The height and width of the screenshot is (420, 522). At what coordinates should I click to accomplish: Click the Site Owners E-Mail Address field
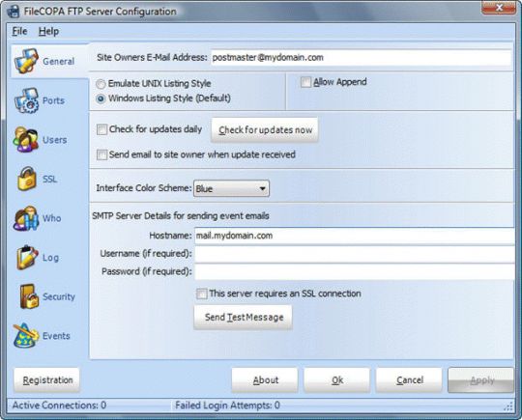(362, 58)
